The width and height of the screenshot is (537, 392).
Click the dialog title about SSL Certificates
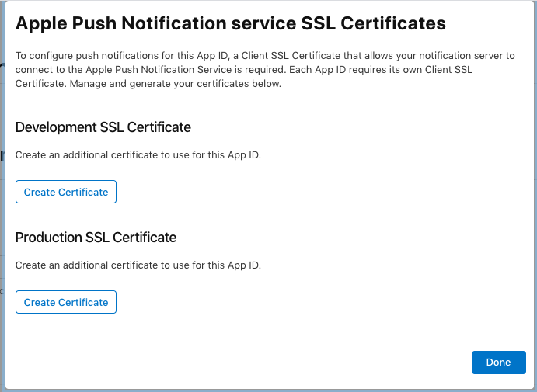231,24
